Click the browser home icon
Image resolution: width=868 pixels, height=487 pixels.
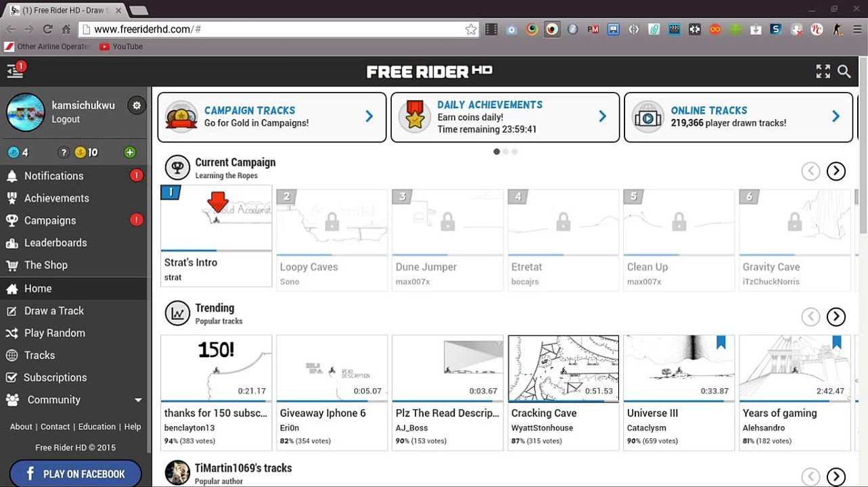(x=66, y=29)
